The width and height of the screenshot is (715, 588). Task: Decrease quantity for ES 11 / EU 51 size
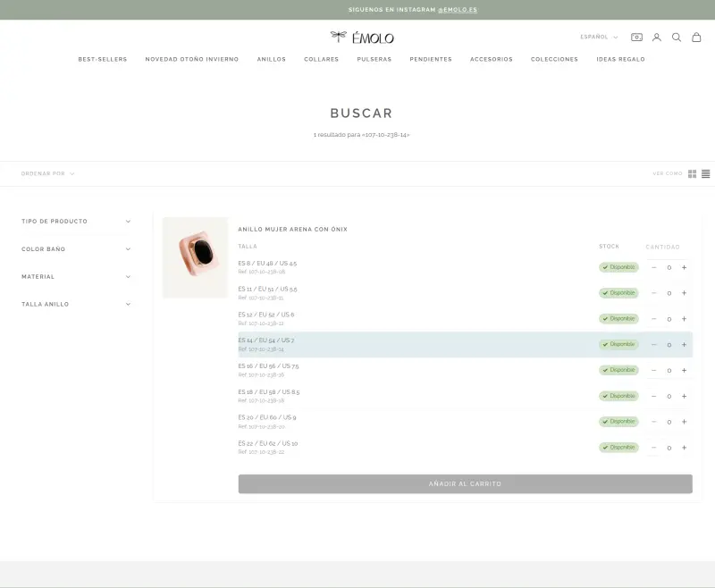click(654, 293)
